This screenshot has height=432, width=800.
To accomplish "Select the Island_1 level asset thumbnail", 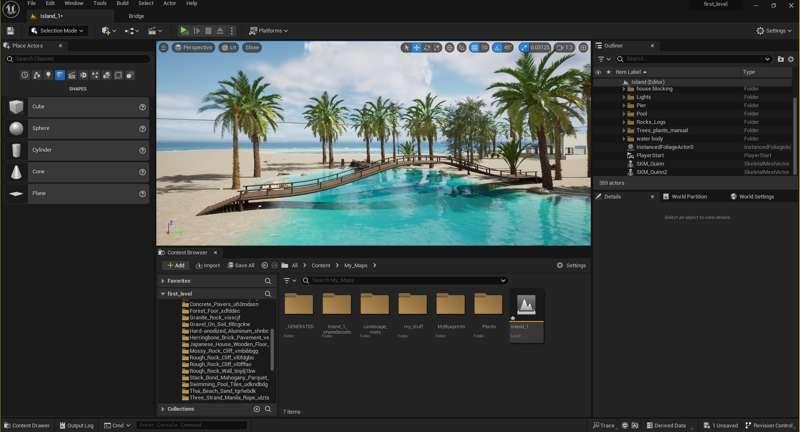I will (527, 316).
